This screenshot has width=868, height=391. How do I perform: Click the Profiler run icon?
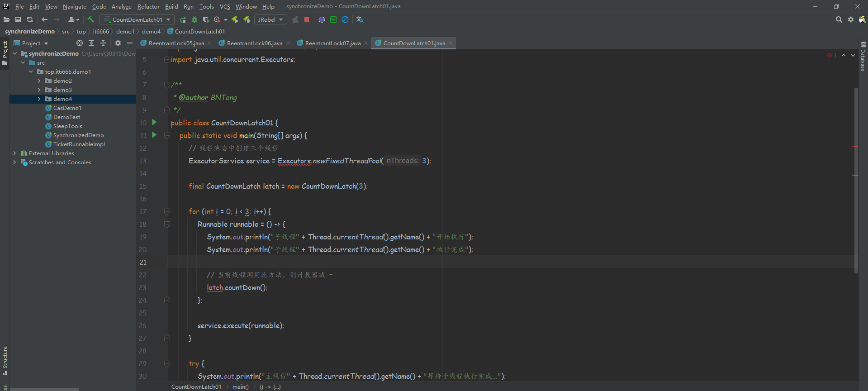click(217, 19)
